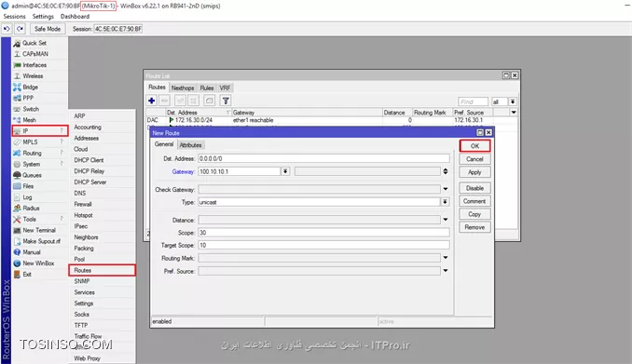Screen dimensions: 632x364
Task: Open Wireless from sidebar
Action: [33, 75]
